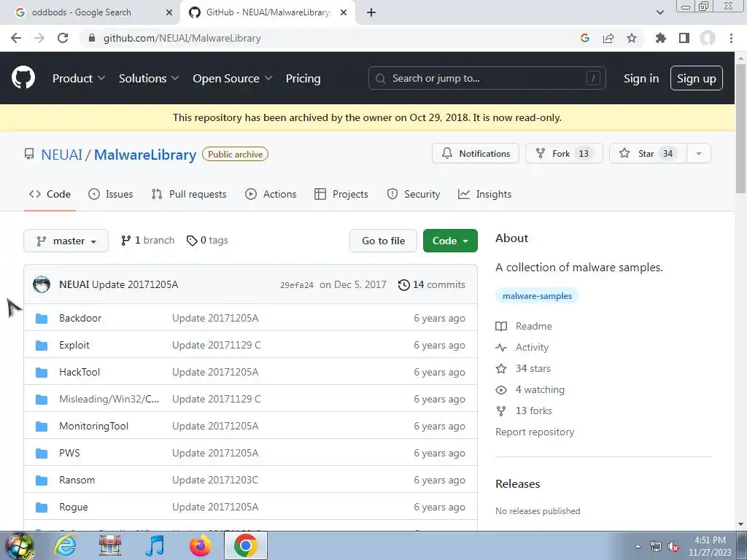Open the 14 commits history
Viewport: 747px width, 560px height.
coord(432,285)
